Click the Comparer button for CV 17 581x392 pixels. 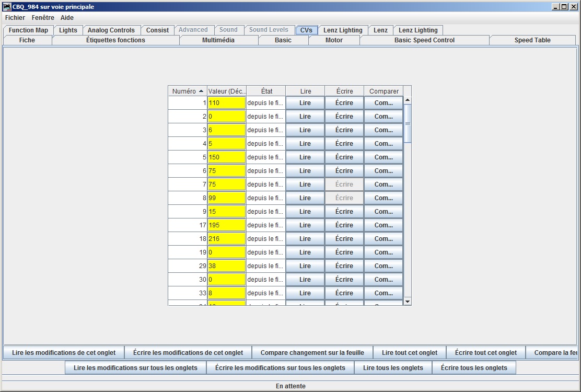tap(384, 225)
